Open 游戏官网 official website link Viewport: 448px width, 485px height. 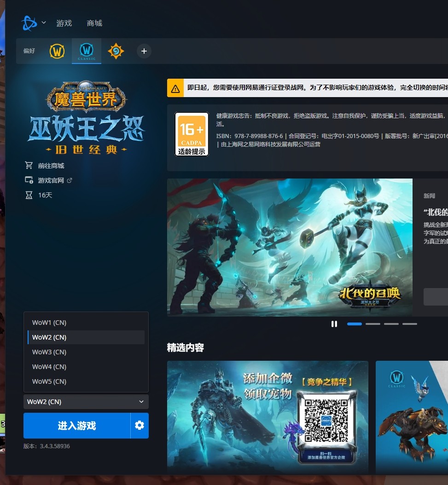[x=51, y=180]
